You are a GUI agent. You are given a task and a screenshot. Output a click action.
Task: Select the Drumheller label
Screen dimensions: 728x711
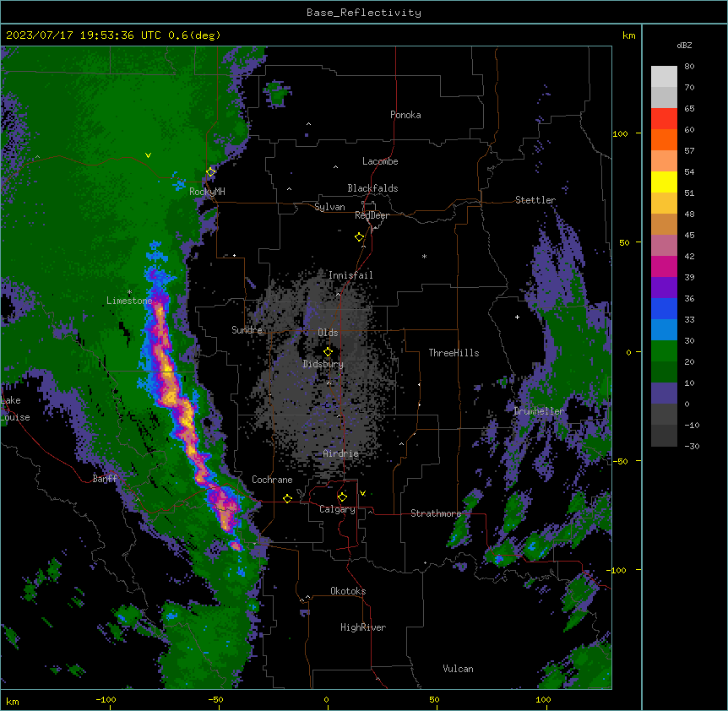click(x=539, y=411)
